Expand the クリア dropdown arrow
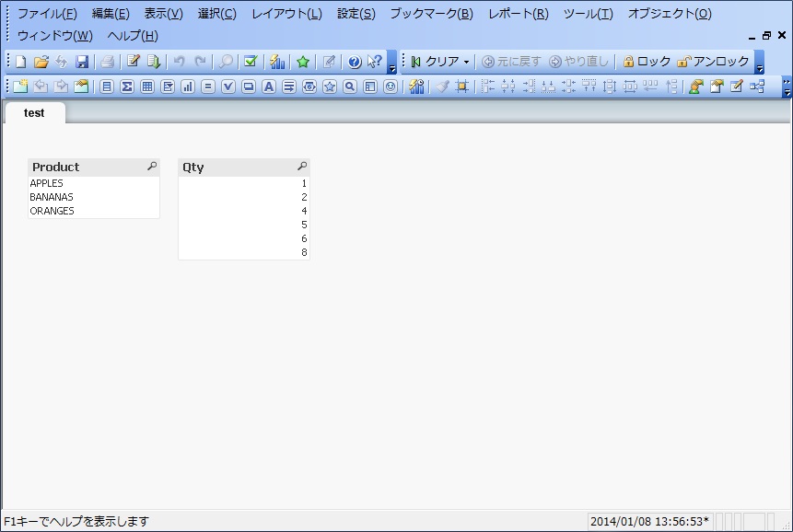The width and height of the screenshot is (793, 532). pyautogui.click(x=466, y=63)
